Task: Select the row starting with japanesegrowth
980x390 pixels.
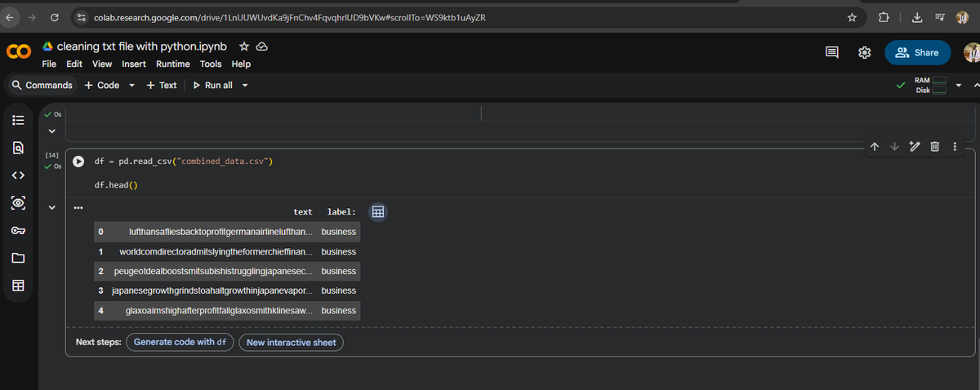Action: 227,290
